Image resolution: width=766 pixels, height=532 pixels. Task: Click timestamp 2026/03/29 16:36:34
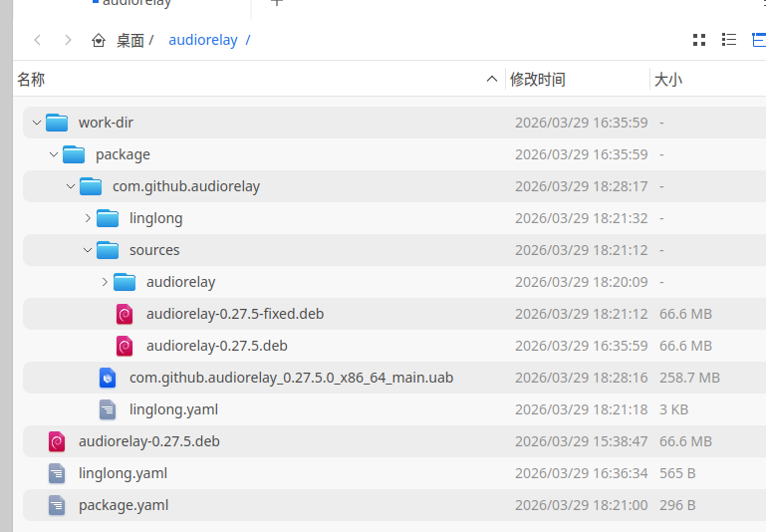point(582,473)
